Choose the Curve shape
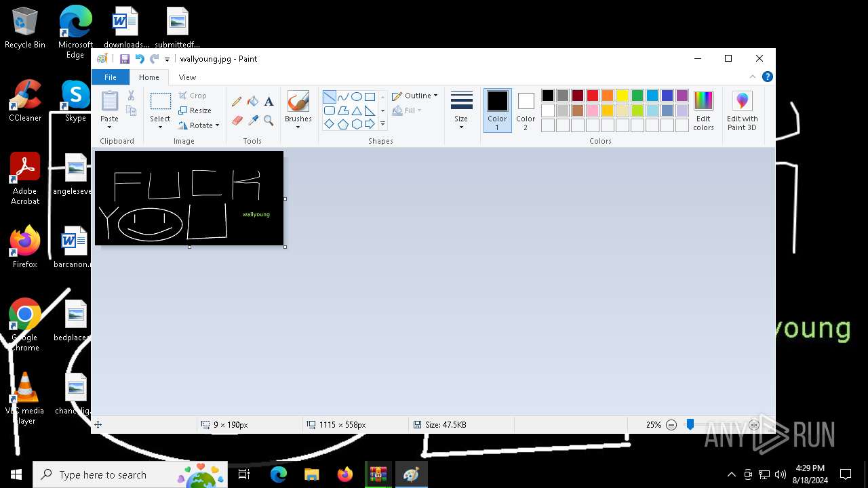Viewport: 868px width, 488px height. [x=343, y=97]
